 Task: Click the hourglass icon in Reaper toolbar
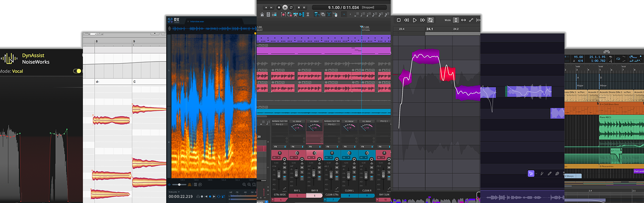click(308, 15)
